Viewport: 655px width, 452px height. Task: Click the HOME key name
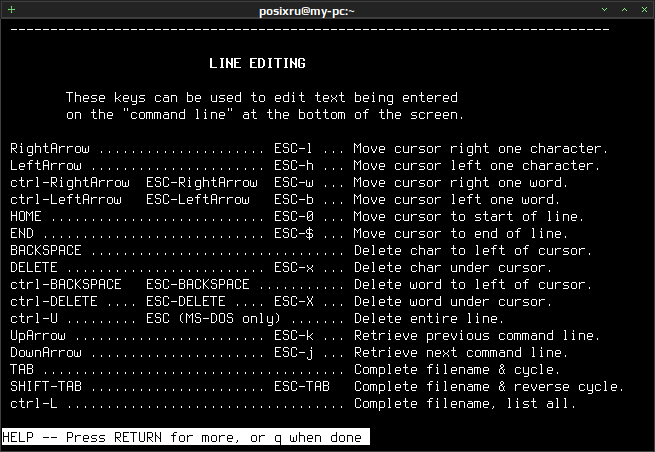[26, 216]
